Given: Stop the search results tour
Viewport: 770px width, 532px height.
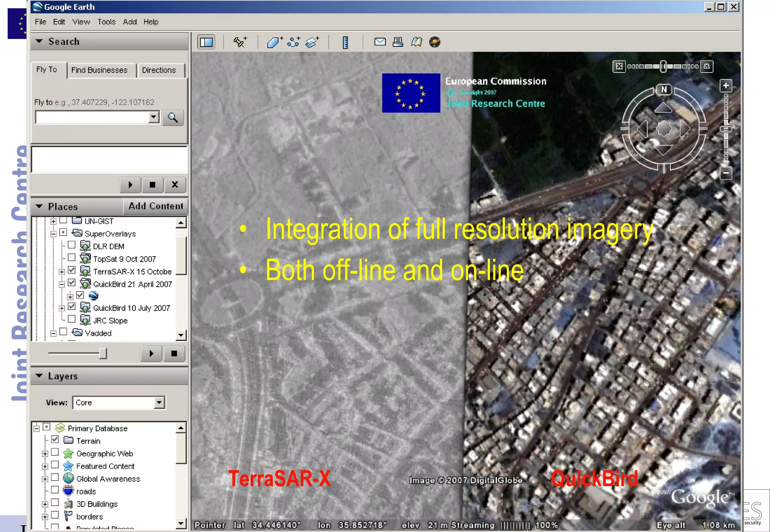Looking at the screenshot, I should pos(152,185).
